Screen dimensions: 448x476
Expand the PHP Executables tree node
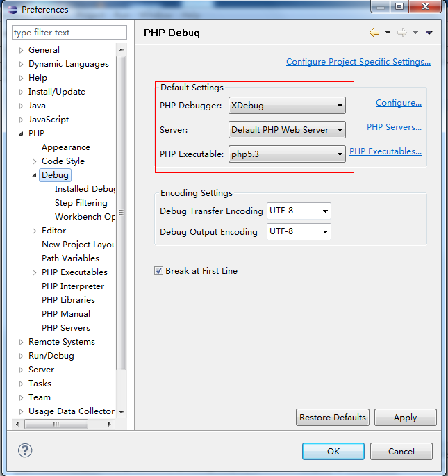[x=34, y=272]
